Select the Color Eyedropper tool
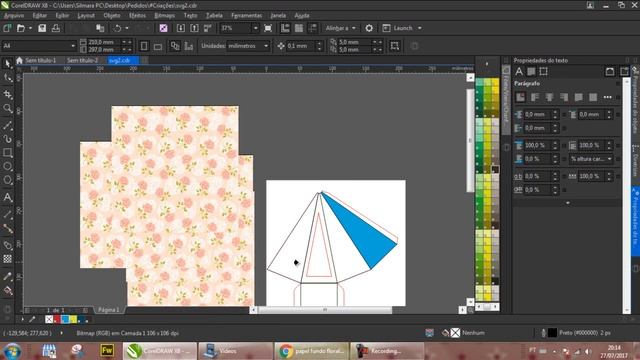 (7, 276)
